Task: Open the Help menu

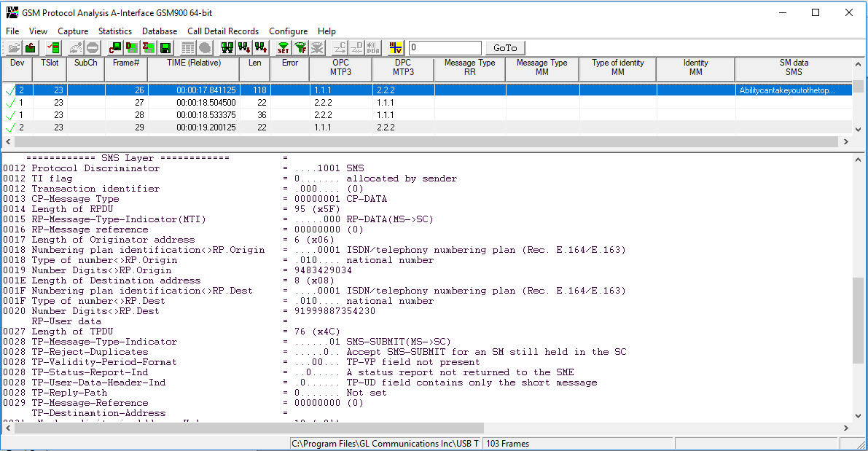Action: click(x=327, y=31)
